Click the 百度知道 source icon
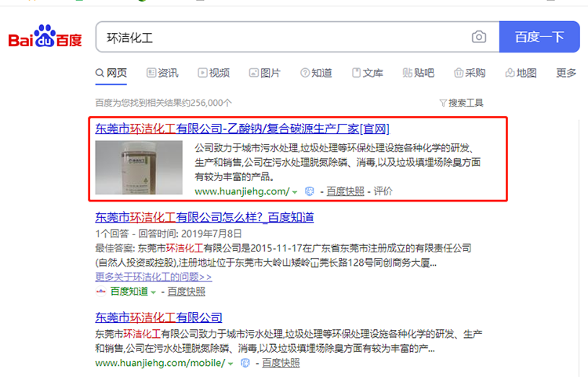Viewport: 588px width, 377px height. [x=100, y=292]
